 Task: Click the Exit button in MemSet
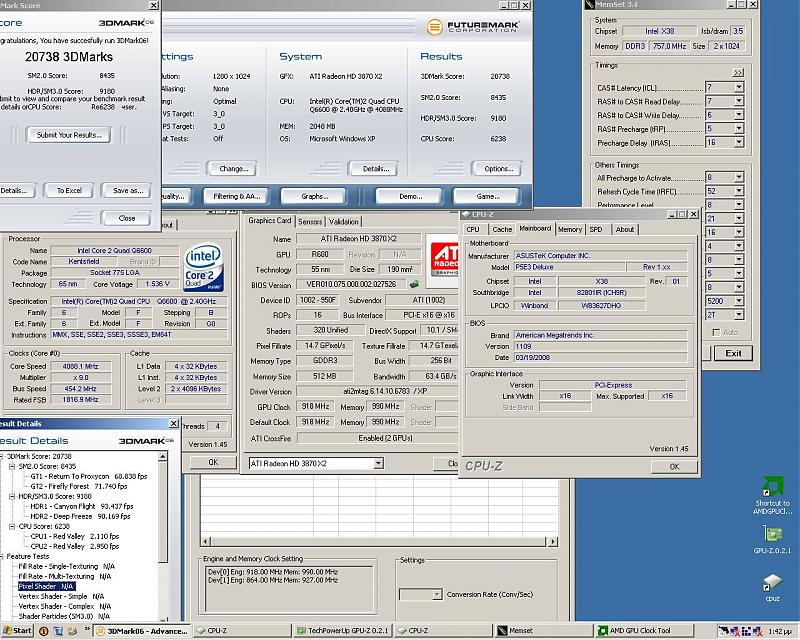click(x=733, y=353)
